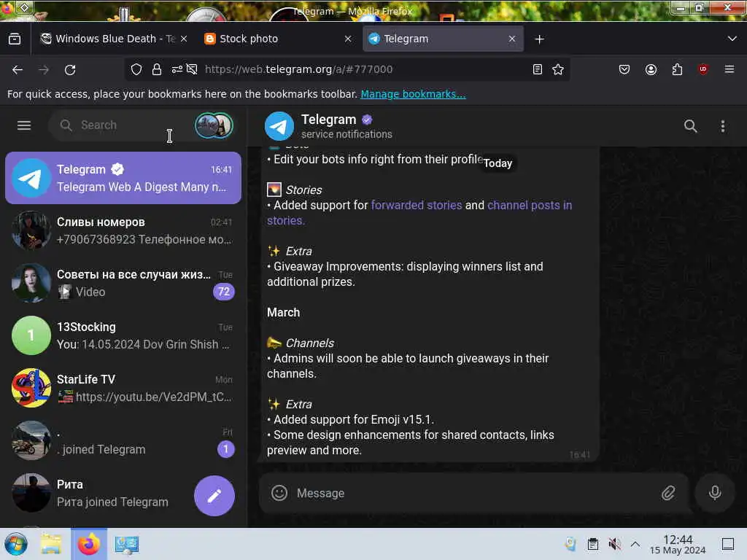The height and width of the screenshot is (560, 747).
Task: Open the Сливы номеров chat
Action: 123,230
